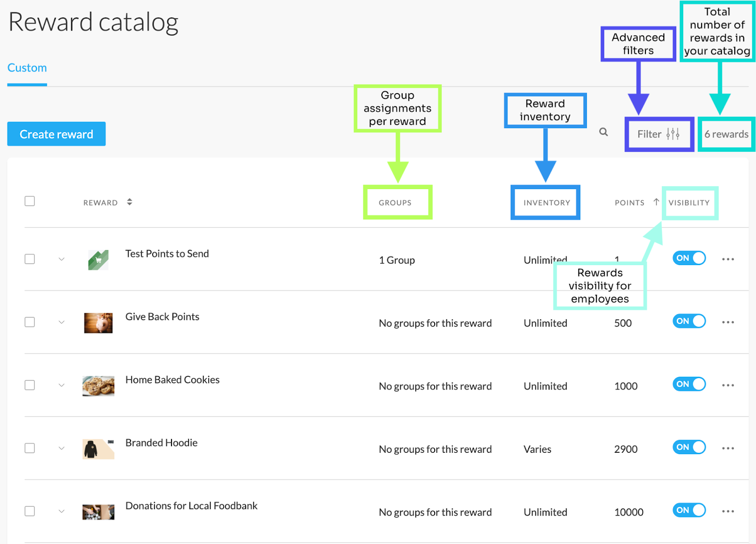Screen dimensions: 756x544
Task: Click the 500 points value
Action: click(623, 323)
